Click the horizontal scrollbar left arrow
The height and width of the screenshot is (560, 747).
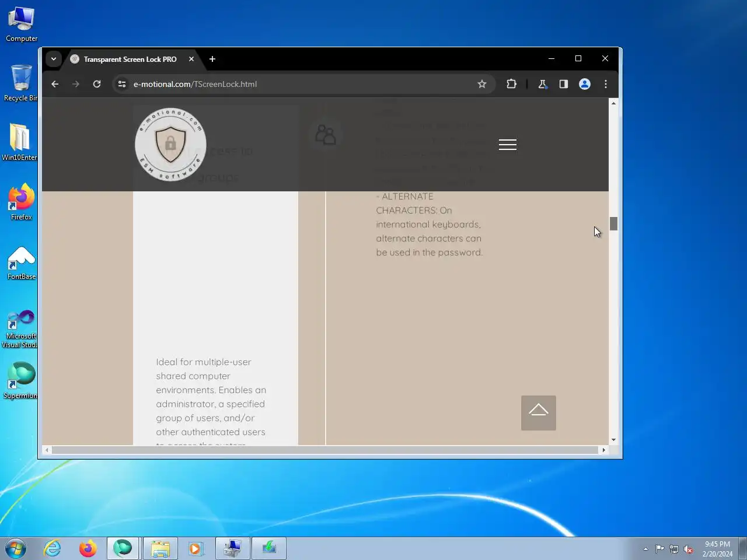tap(47, 450)
